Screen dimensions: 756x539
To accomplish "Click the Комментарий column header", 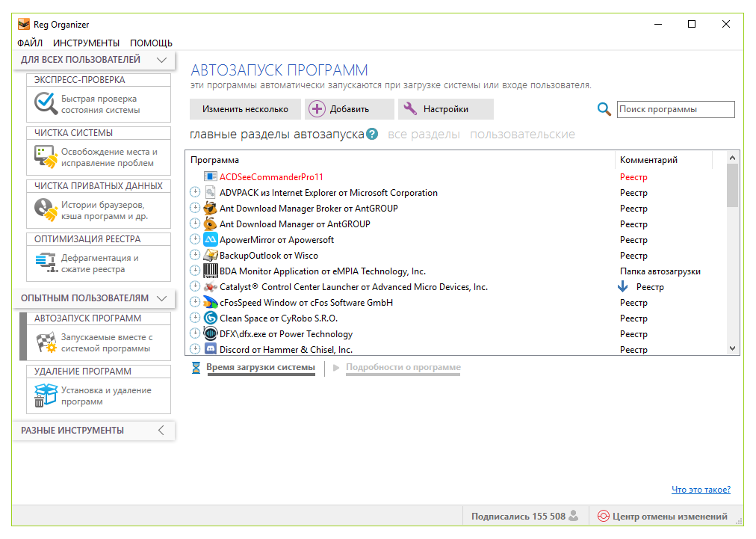I will click(x=664, y=160).
